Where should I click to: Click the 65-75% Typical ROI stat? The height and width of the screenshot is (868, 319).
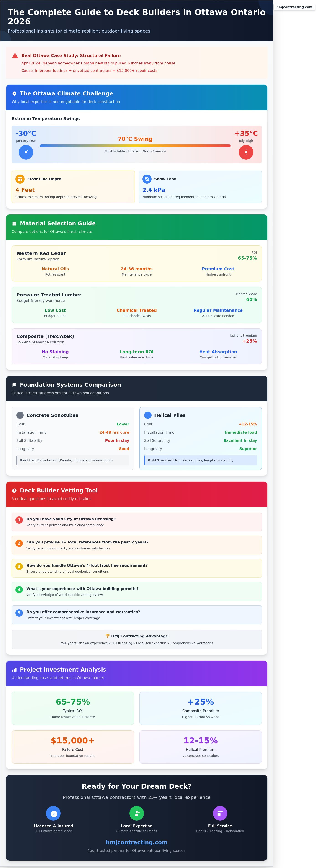click(73, 702)
